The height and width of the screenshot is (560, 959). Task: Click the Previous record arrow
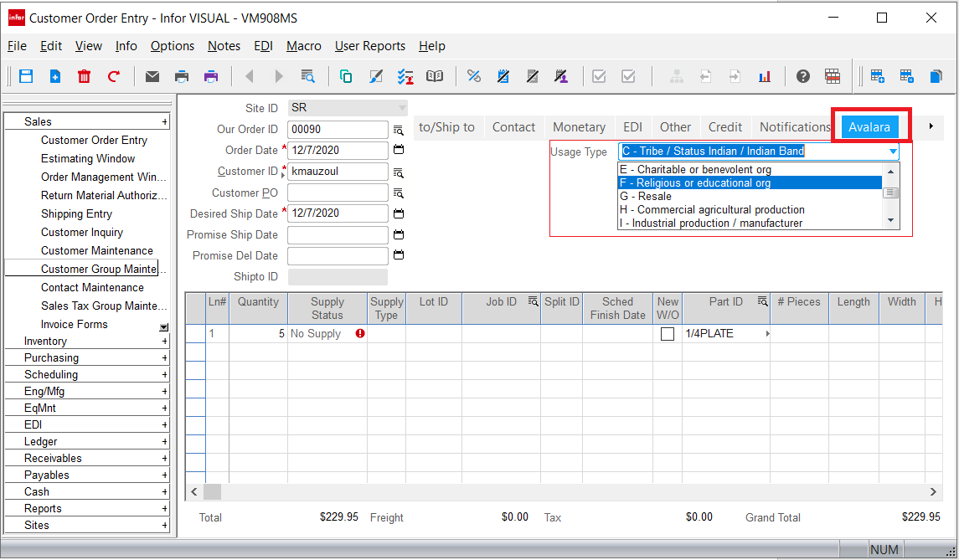pos(249,76)
